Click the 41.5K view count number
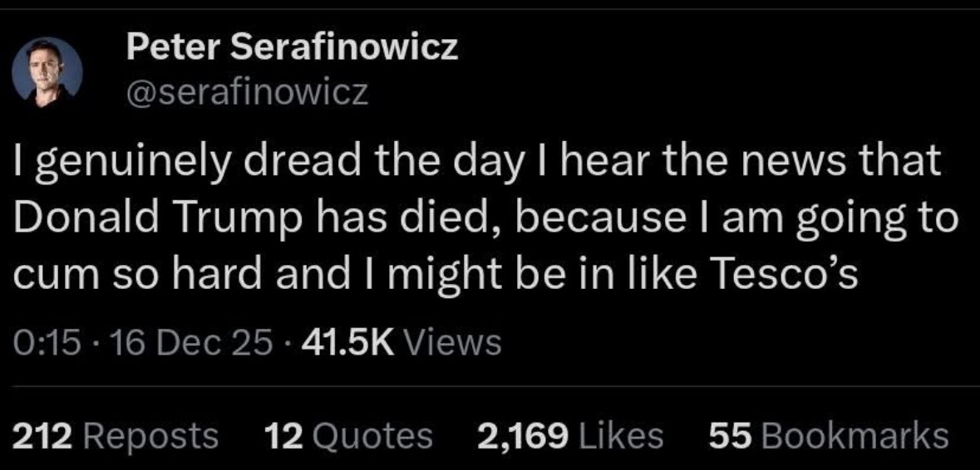980x470 pixels. point(346,341)
